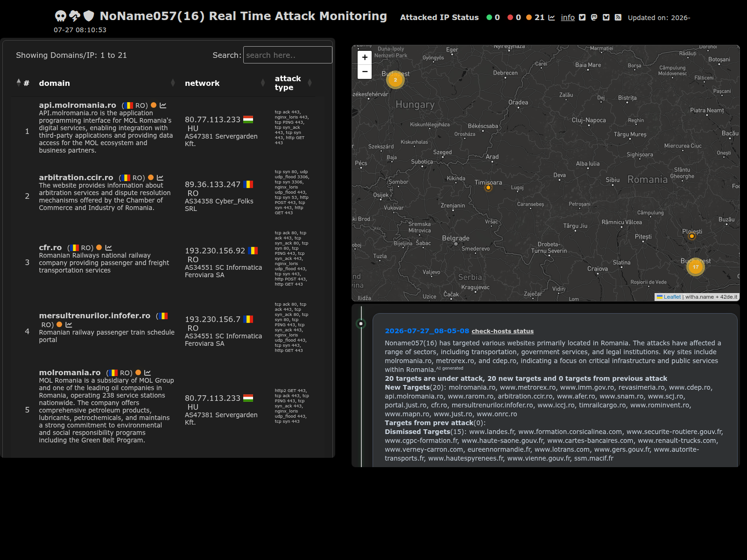The height and width of the screenshot is (560, 747).
Task: Zoom out on the map
Action: point(365,71)
